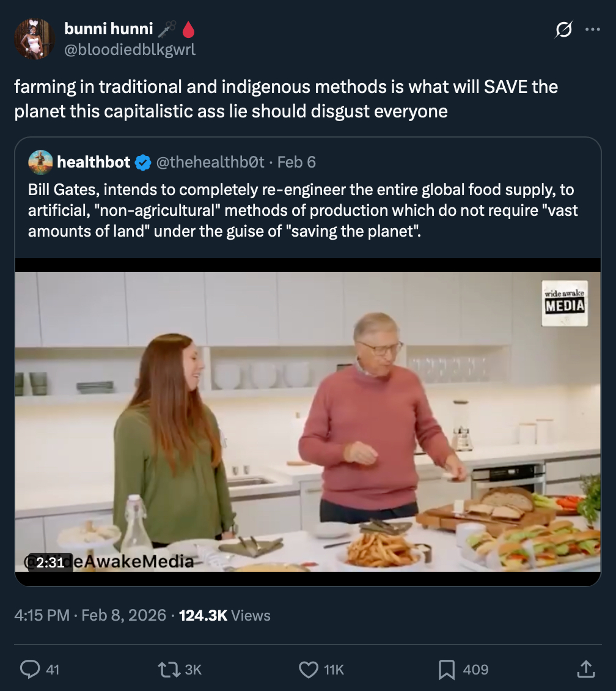
Task: Click the 2:31 video duration badge
Action: tap(50, 561)
